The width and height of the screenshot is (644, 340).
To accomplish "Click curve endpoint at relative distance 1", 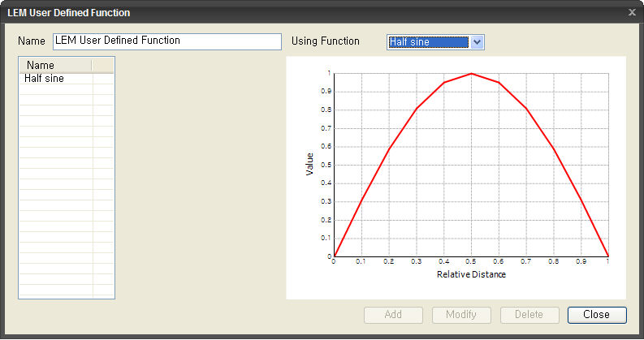I will [607, 256].
